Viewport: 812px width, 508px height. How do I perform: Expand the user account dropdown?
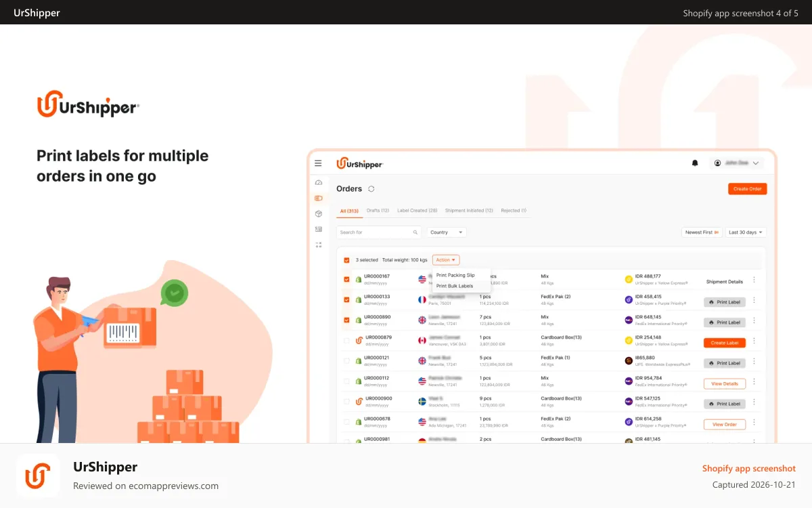pyautogui.click(x=737, y=163)
